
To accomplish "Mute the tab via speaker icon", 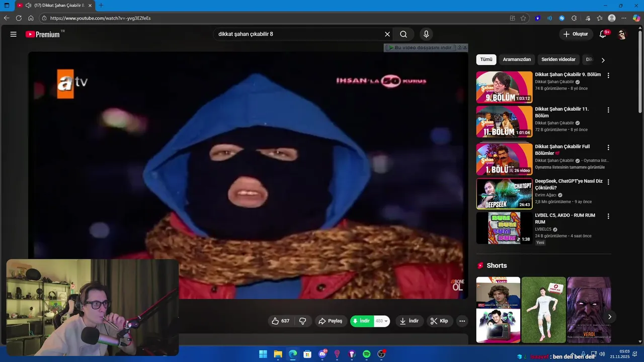I will pyautogui.click(x=28, y=6).
